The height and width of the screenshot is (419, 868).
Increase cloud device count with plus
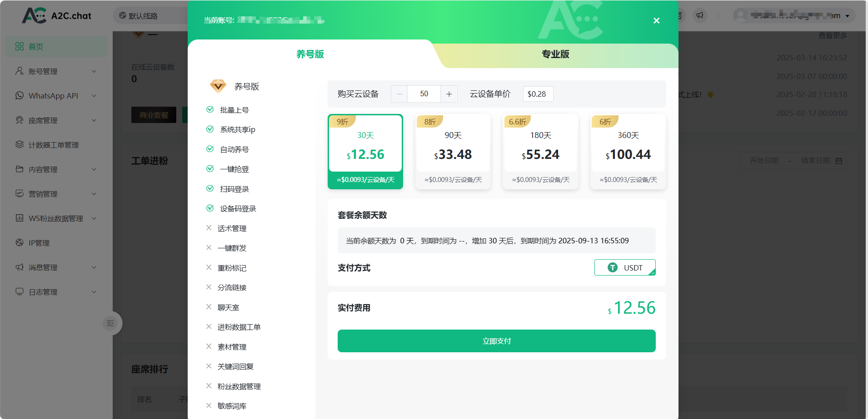point(449,94)
